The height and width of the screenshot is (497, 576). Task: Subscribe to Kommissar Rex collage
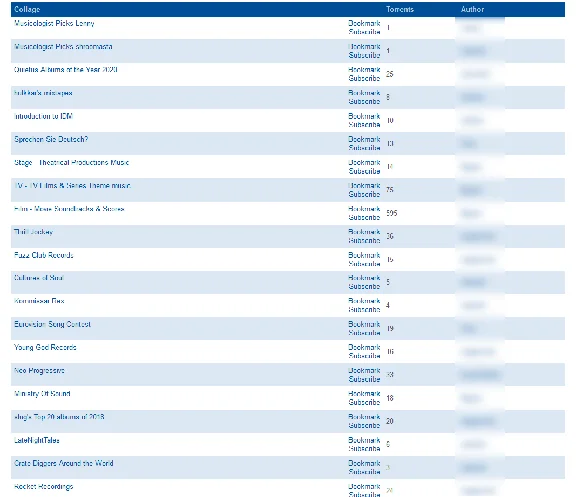coord(364,309)
